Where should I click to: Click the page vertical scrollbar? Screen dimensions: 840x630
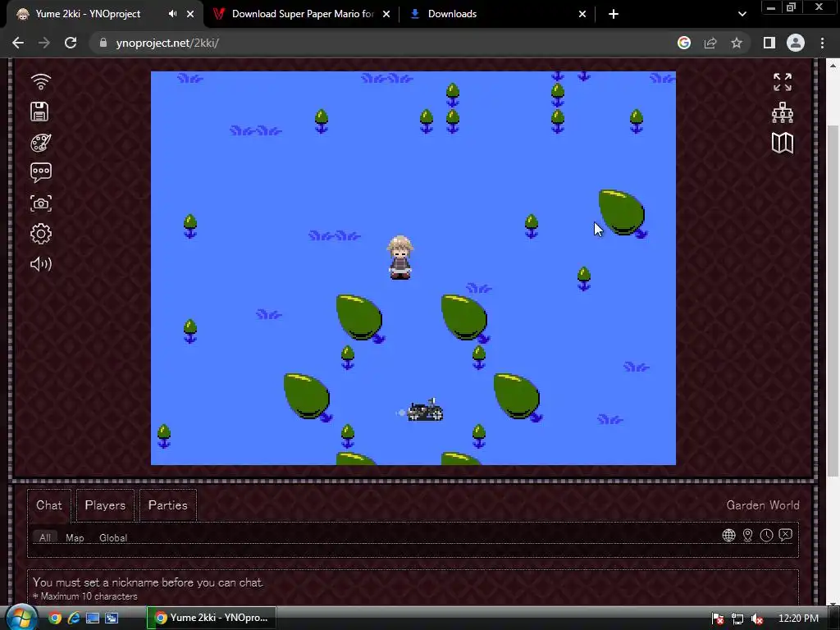tap(833, 300)
